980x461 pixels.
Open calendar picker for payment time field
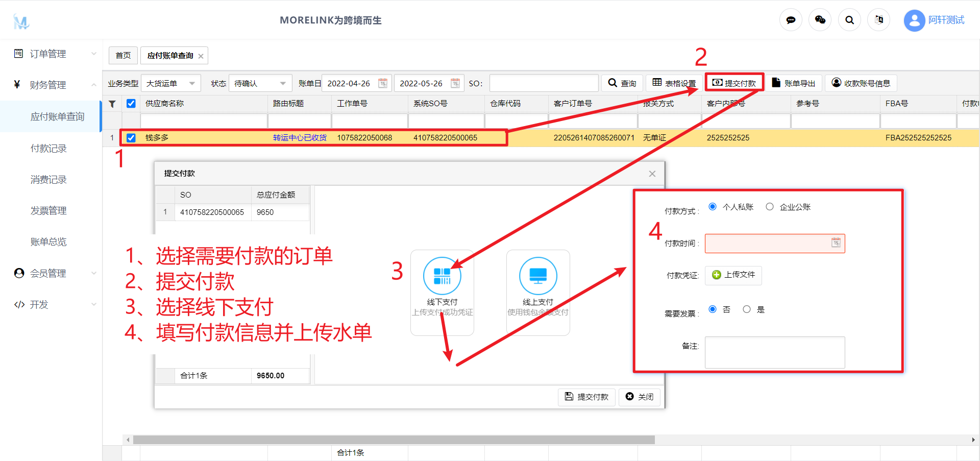pos(836,243)
